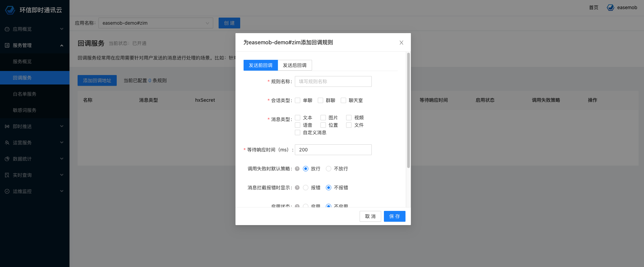Image resolution: width=644 pixels, height=267 pixels.
Task: Click the 创建 create button
Action: click(x=229, y=23)
